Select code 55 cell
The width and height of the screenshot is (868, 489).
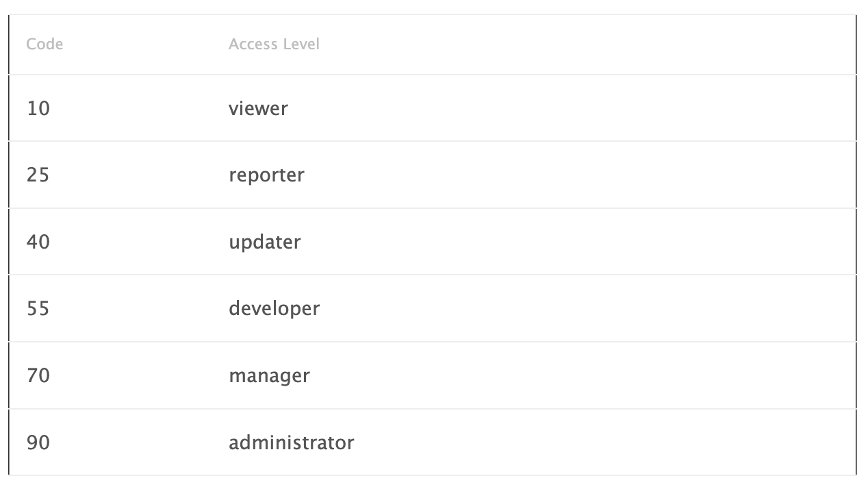[x=38, y=309]
